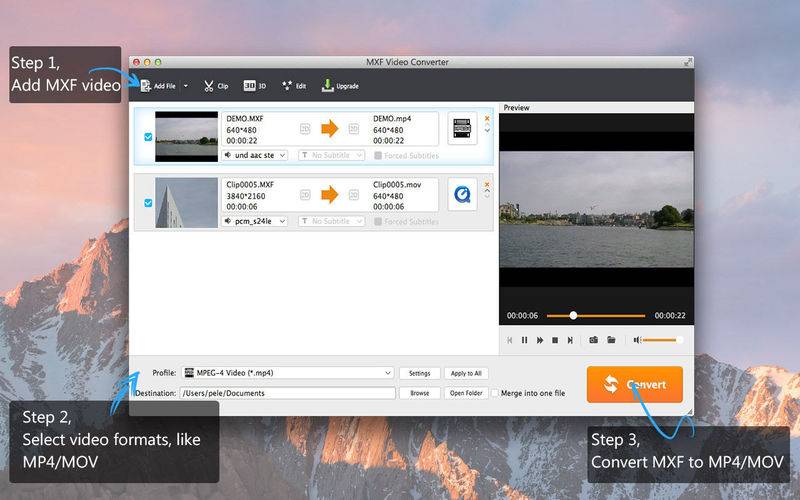This screenshot has height=500, width=800.
Task: Click the MP4 output format icon for DEMO.MXF
Action: [x=462, y=128]
